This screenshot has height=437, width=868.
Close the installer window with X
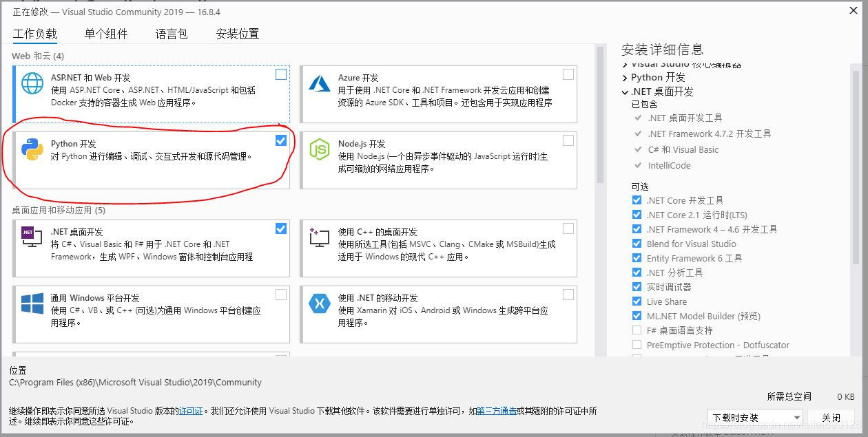(x=852, y=11)
